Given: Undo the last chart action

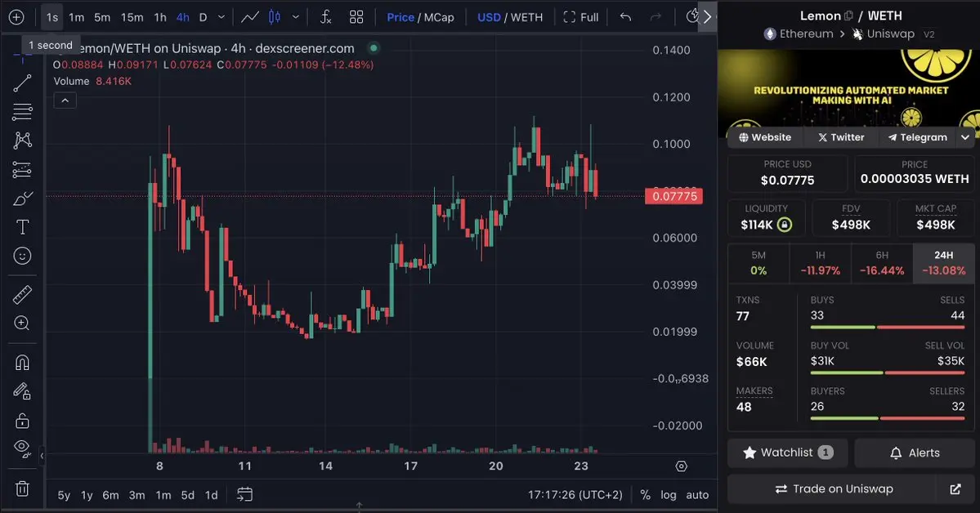Looking at the screenshot, I should tap(625, 17).
